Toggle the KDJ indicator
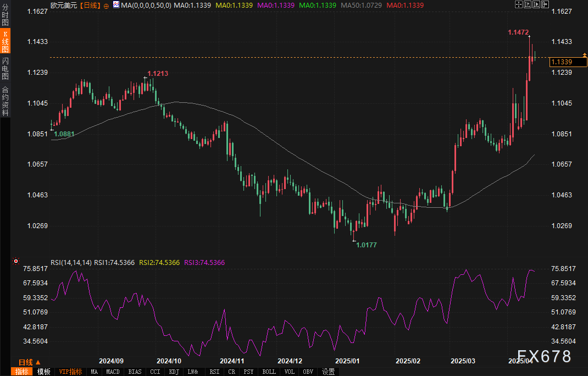Viewport: 588px width, 376px height. [x=174, y=372]
